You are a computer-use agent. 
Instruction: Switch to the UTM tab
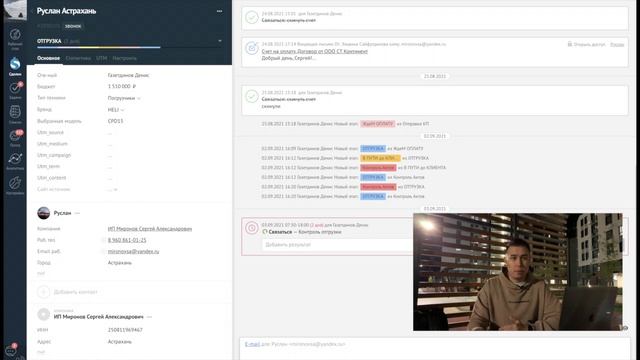click(x=101, y=58)
